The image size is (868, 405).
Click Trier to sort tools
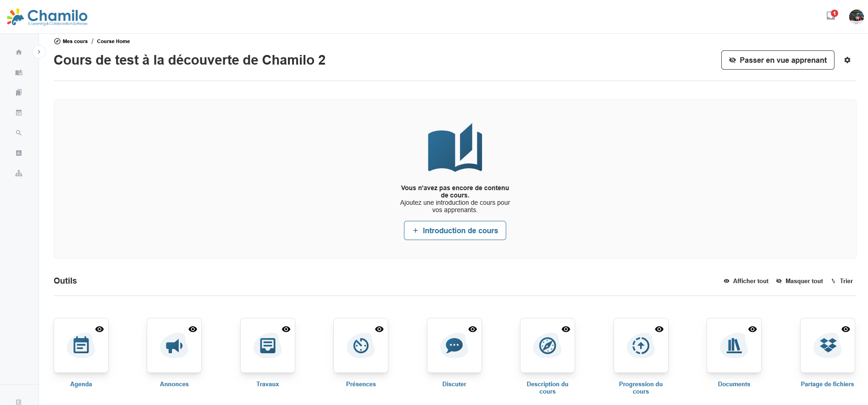842,281
